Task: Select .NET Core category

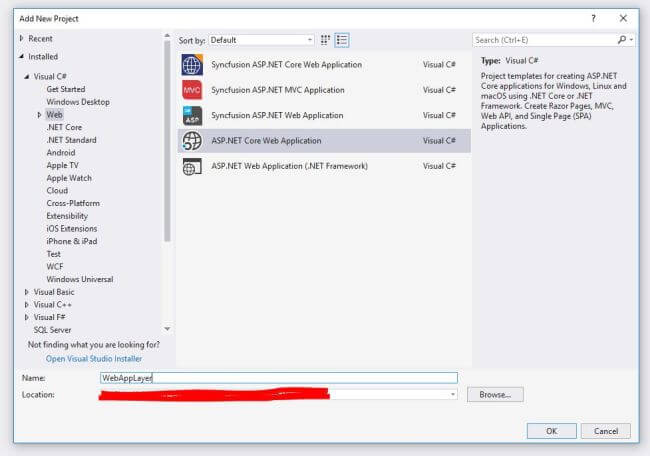Action: (x=64, y=127)
